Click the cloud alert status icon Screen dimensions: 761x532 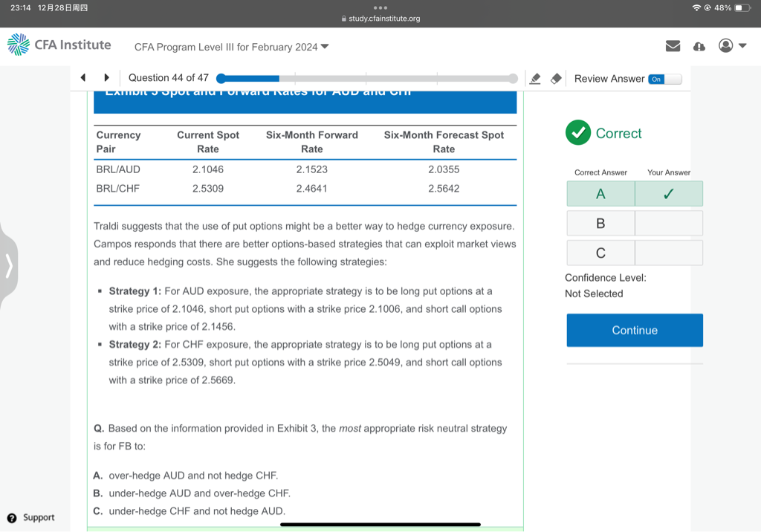click(x=699, y=46)
